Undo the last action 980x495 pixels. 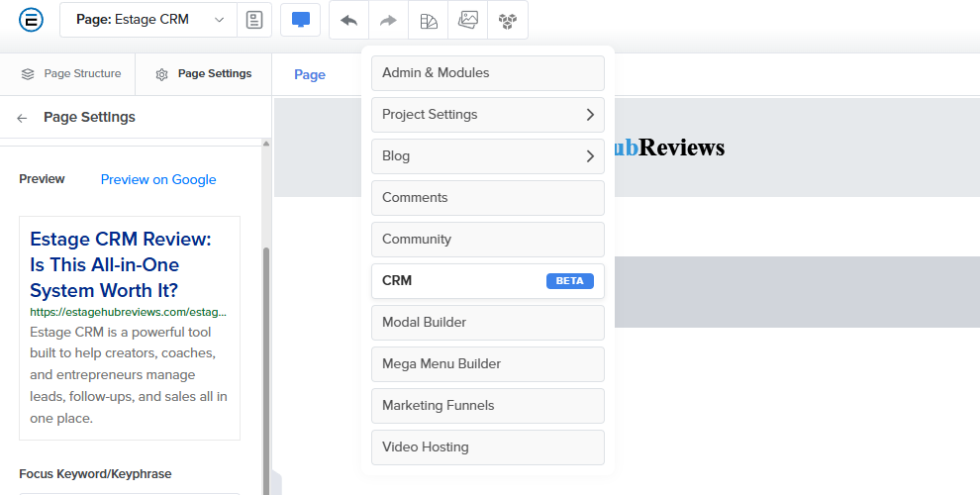click(x=348, y=20)
